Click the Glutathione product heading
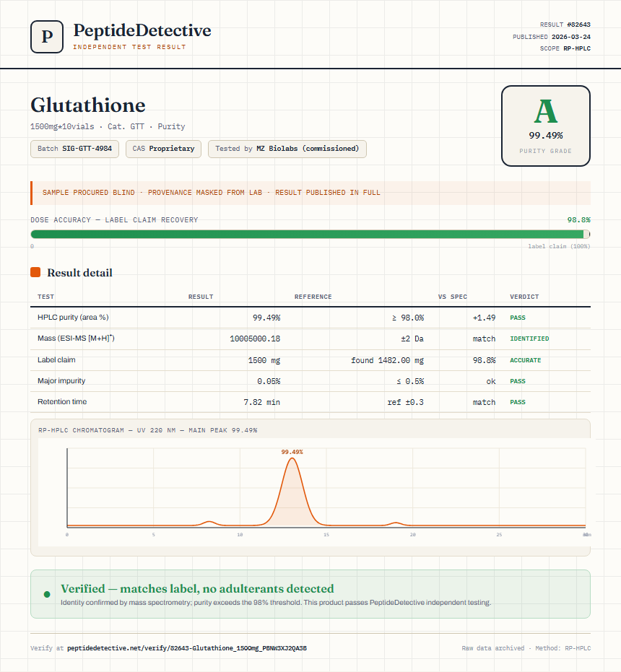 click(88, 105)
